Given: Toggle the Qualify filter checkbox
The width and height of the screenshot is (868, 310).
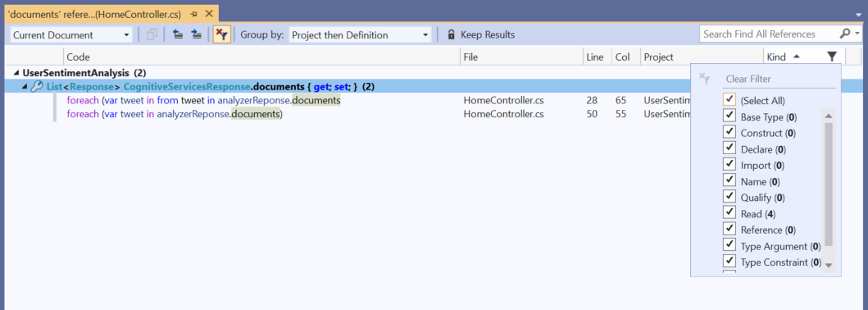Looking at the screenshot, I should (x=729, y=197).
